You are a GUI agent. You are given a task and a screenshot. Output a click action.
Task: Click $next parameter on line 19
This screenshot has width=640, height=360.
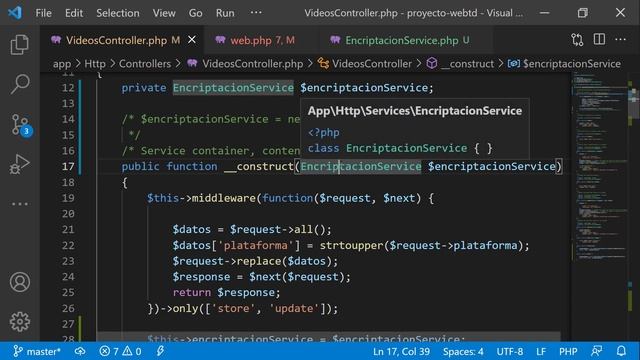(x=399, y=198)
